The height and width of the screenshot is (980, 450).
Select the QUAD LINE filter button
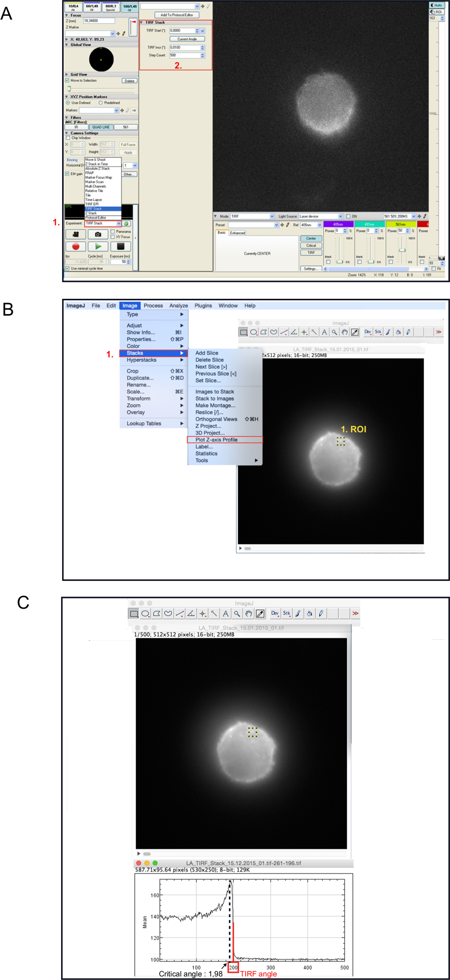pyautogui.click(x=101, y=127)
